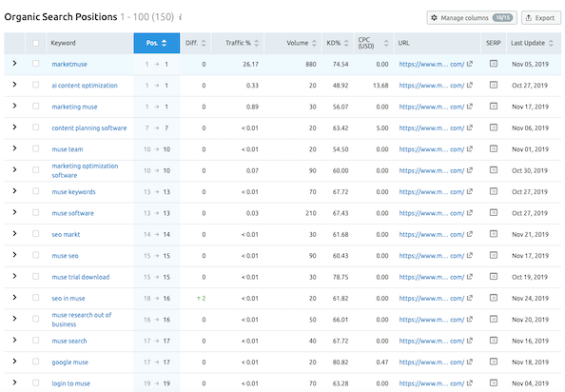Open SERP snapshot icon for seo markt

[x=494, y=234]
